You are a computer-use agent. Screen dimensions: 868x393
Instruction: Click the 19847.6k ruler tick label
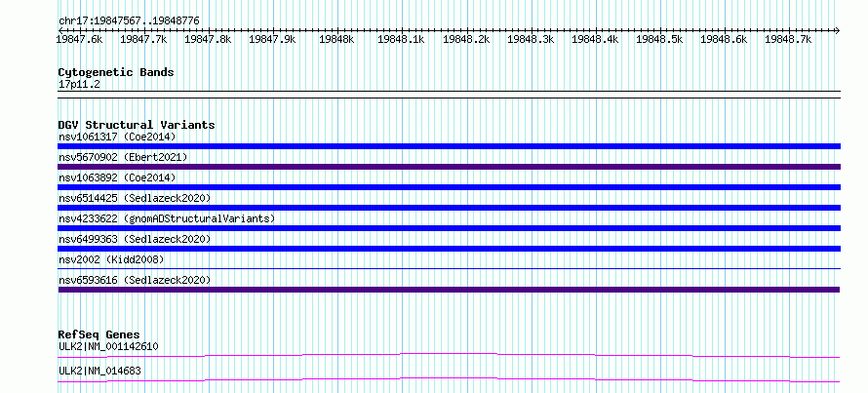pos(80,39)
